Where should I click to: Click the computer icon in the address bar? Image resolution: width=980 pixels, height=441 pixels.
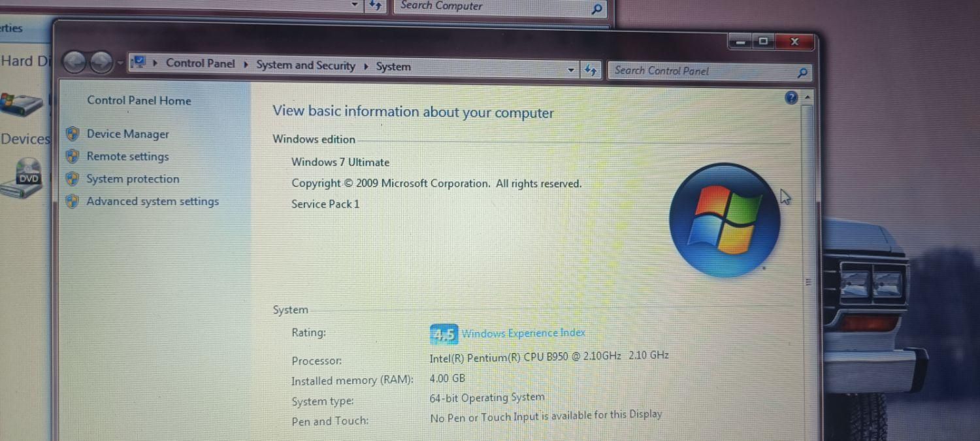(x=138, y=63)
